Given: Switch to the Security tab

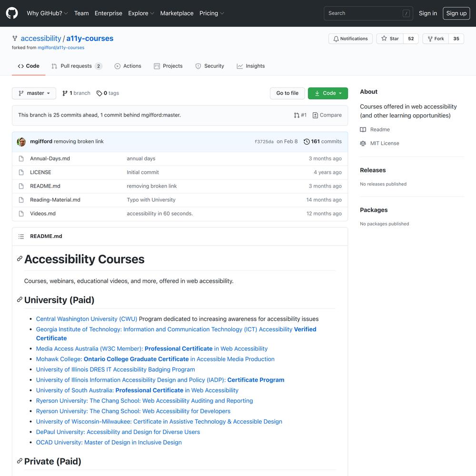Looking at the screenshot, I should pyautogui.click(x=210, y=66).
